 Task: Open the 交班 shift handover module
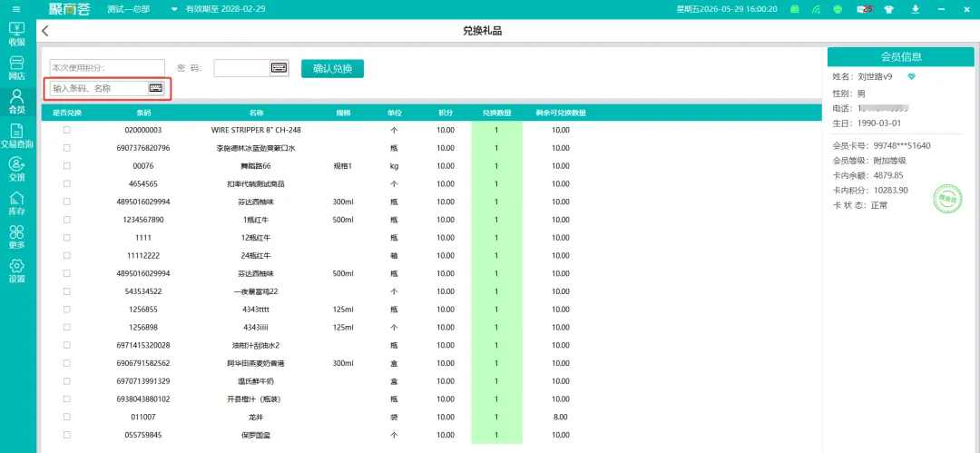17,170
